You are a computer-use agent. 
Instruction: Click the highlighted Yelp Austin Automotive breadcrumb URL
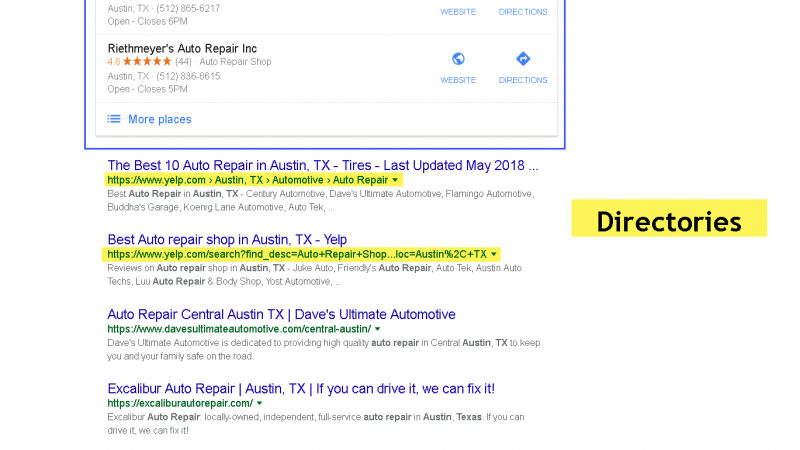[x=247, y=180]
